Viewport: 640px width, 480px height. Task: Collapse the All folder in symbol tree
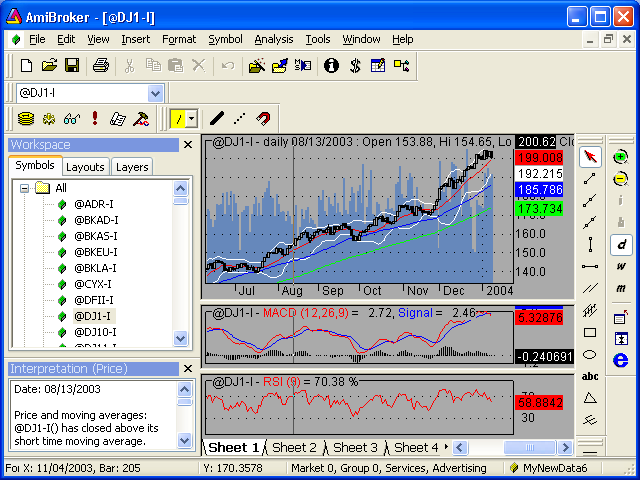click(24, 188)
